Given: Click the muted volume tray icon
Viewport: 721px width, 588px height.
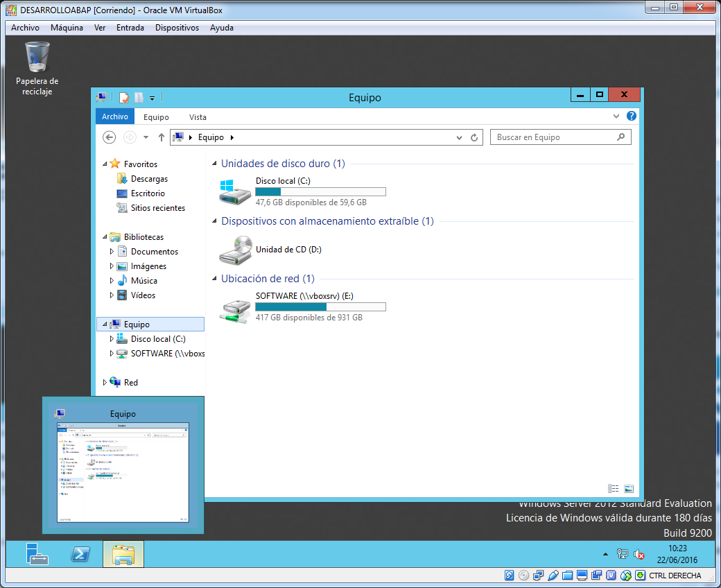Looking at the screenshot, I should pos(639,555).
